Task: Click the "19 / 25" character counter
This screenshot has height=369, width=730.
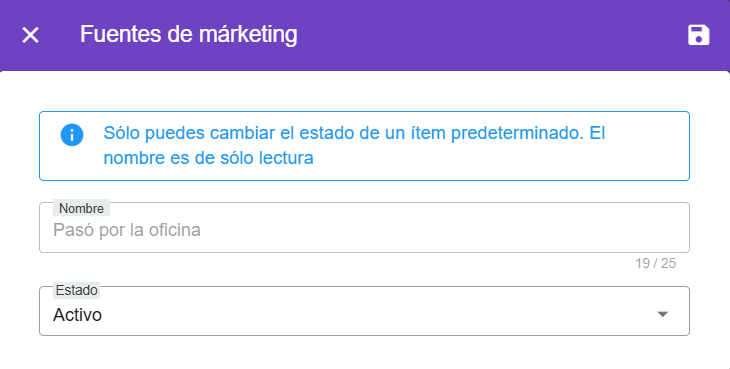Action: coord(655,263)
